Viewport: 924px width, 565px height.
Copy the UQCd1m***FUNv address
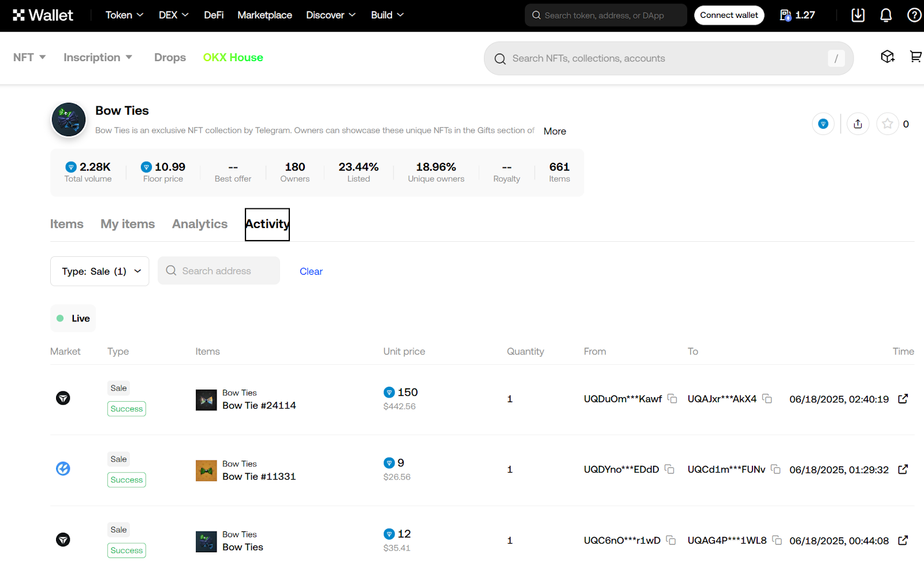(x=776, y=469)
